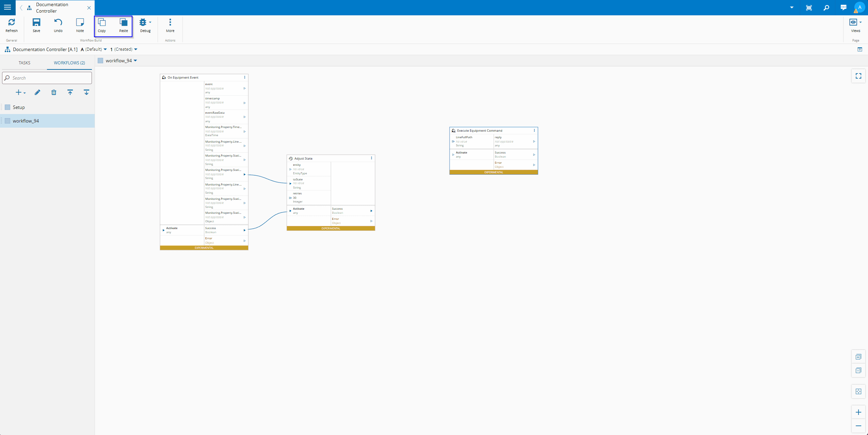Delete workflow with trash icon
Image resolution: width=868 pixels, height=435 pixels.
(54, 93)
